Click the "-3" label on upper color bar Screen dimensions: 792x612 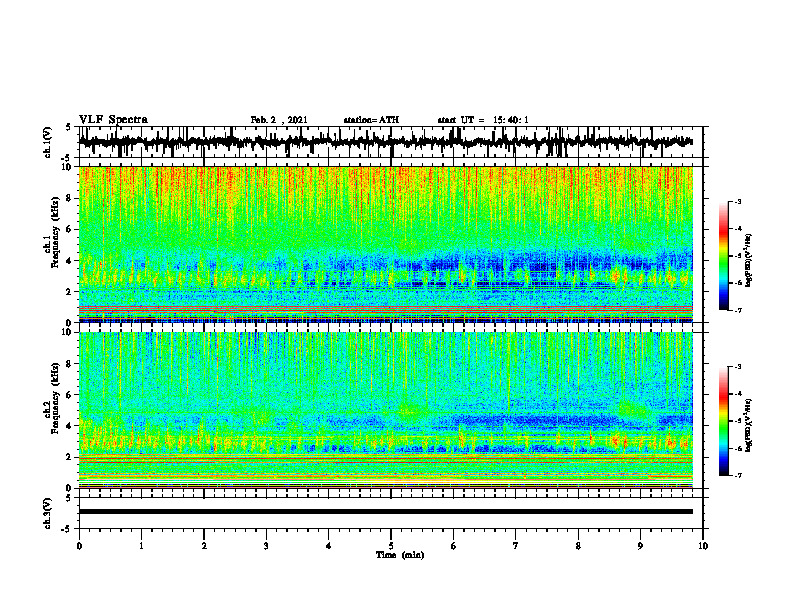click(x=737, y=202)
